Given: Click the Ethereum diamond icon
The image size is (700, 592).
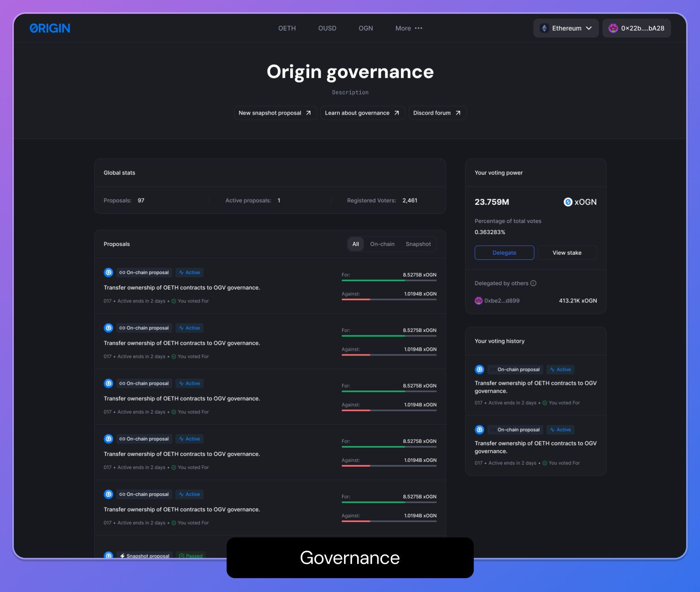Looking at the screenshot, I should [x=544, y=28].
